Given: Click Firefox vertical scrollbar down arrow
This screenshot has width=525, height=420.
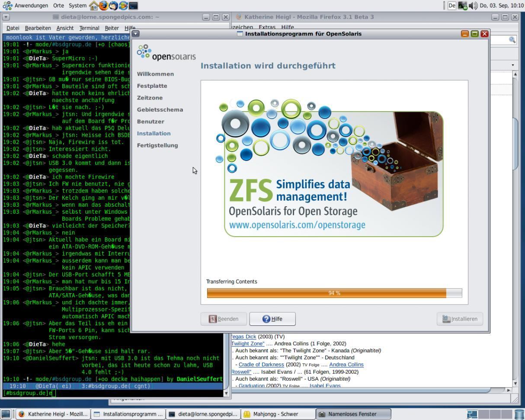Looking at the screenshot, I should click(x=515, y=384).
